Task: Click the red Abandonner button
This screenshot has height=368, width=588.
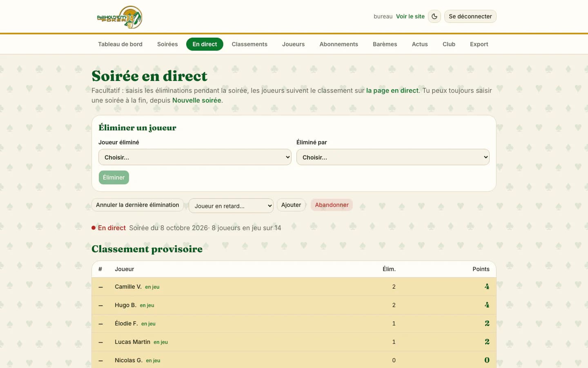Action: pos(332,205)
